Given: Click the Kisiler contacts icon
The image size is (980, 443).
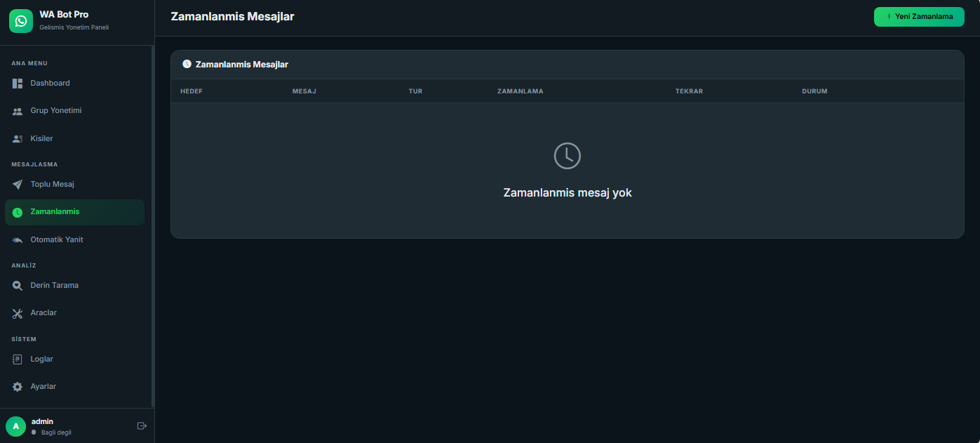Looking at the screenshot, I should [x=18, y=139].
